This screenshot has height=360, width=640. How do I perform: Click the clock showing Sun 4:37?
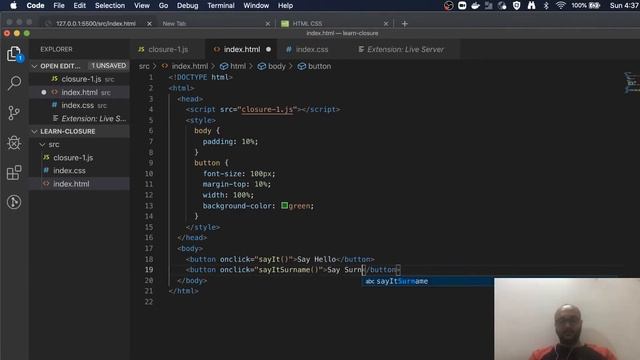click(624, 5)
